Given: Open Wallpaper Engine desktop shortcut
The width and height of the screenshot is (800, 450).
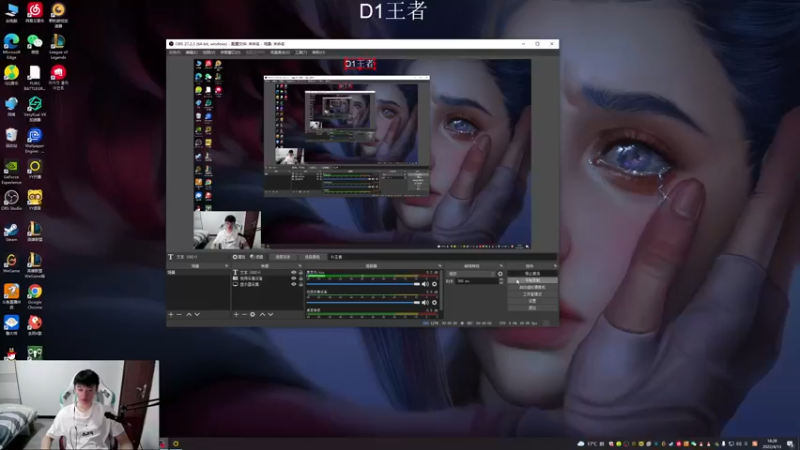Looking at the screenshot, I should (x=35, y=140).
